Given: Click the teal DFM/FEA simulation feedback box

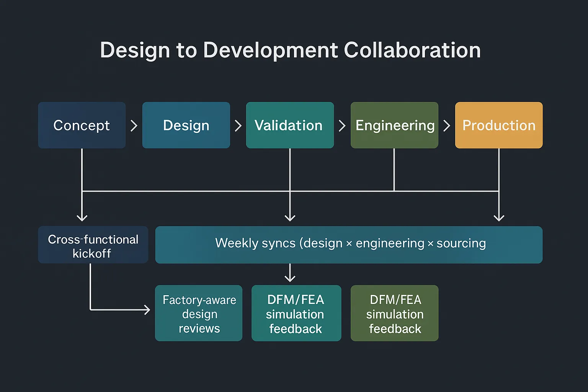Looking at the screenshot, I should click(x=296, y=313).
